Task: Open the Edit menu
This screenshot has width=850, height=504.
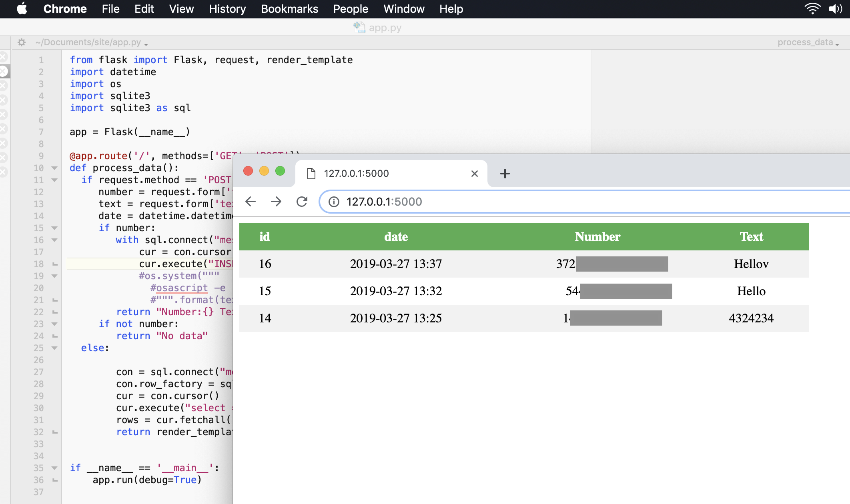Action: click(x=144, y=9)
